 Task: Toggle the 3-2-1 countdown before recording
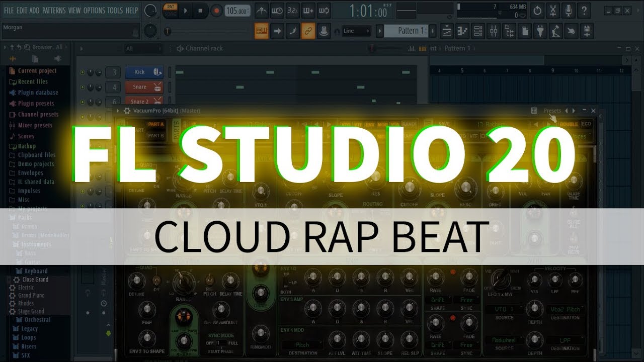tap(292, 10)
